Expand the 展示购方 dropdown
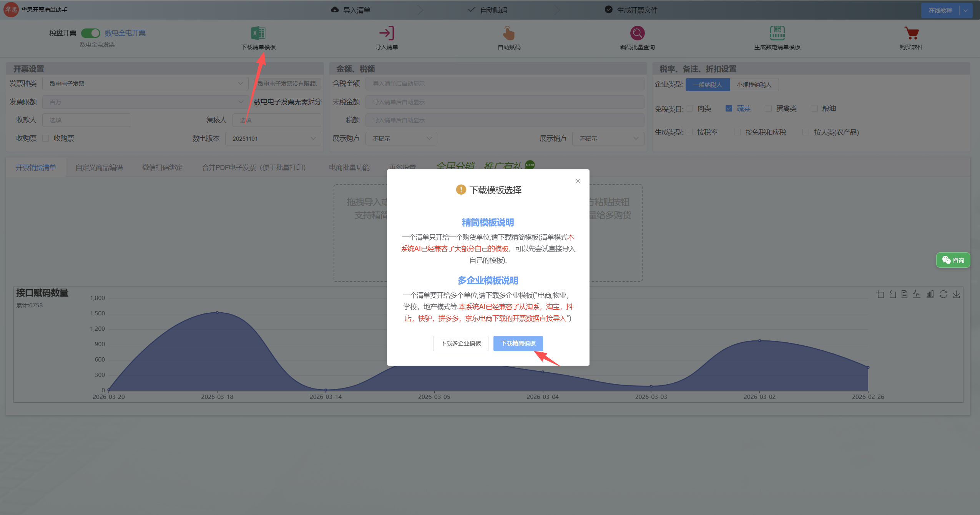The height and width of the screenshot is (515, 980). [401, 139]
